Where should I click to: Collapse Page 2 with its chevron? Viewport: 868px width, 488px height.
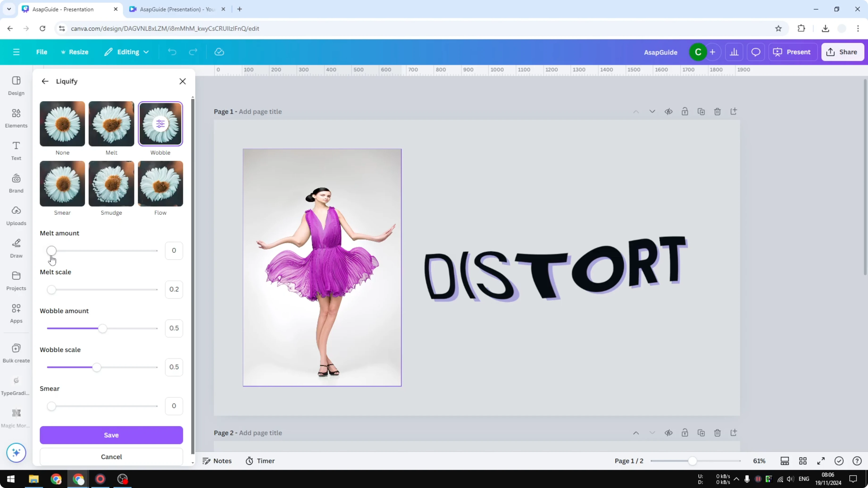tap(652, 433)
